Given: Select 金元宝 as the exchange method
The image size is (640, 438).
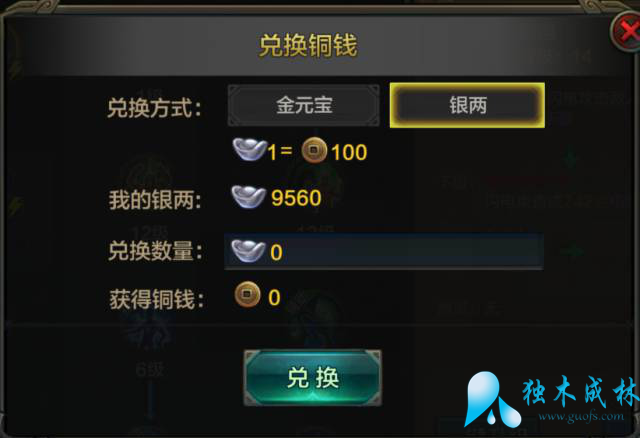Looking at the screenshot, I should (x=304, y=105).
